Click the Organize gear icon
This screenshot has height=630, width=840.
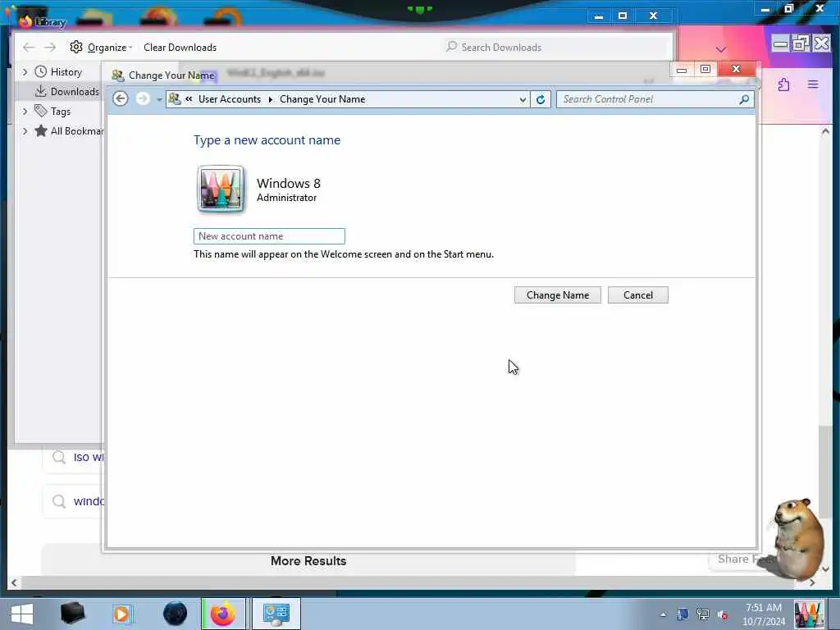[76, 47]
